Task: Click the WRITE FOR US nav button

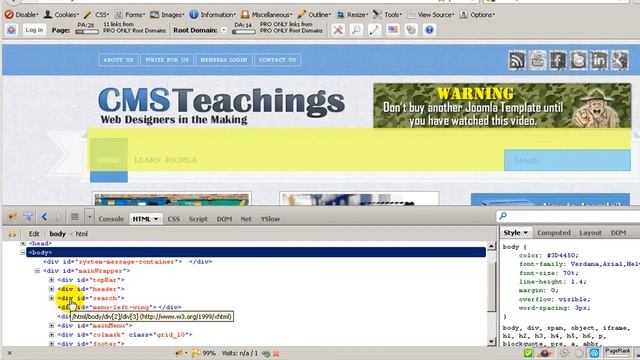Action: pos(167,60)
